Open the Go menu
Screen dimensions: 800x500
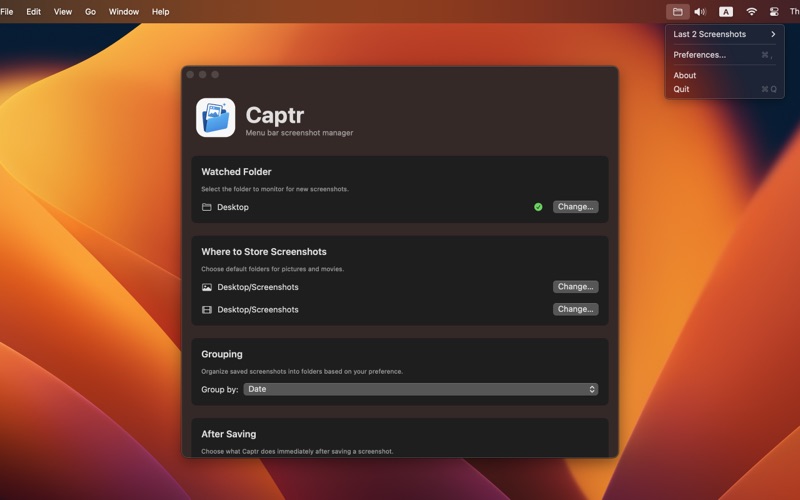point(90,12)
